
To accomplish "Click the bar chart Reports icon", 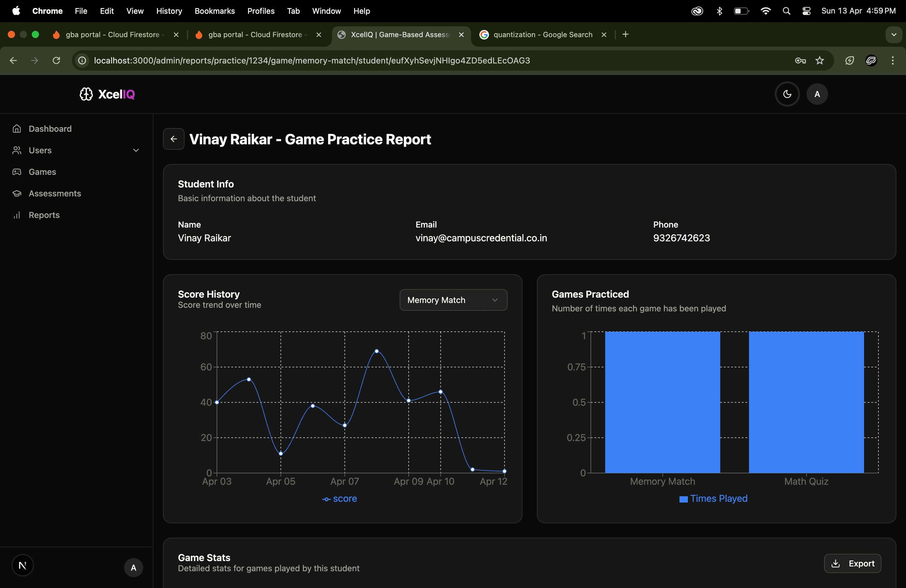I will (x=17, y=215).
